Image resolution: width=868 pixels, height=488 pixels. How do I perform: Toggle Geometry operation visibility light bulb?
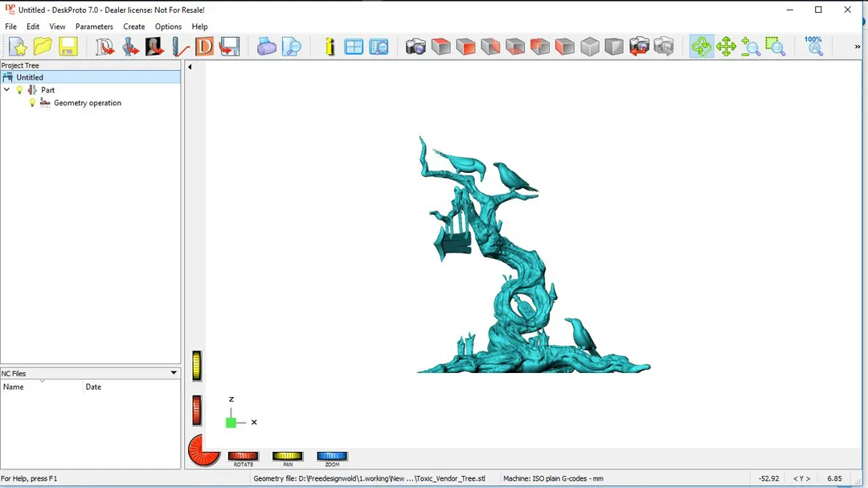click(32, 103)
